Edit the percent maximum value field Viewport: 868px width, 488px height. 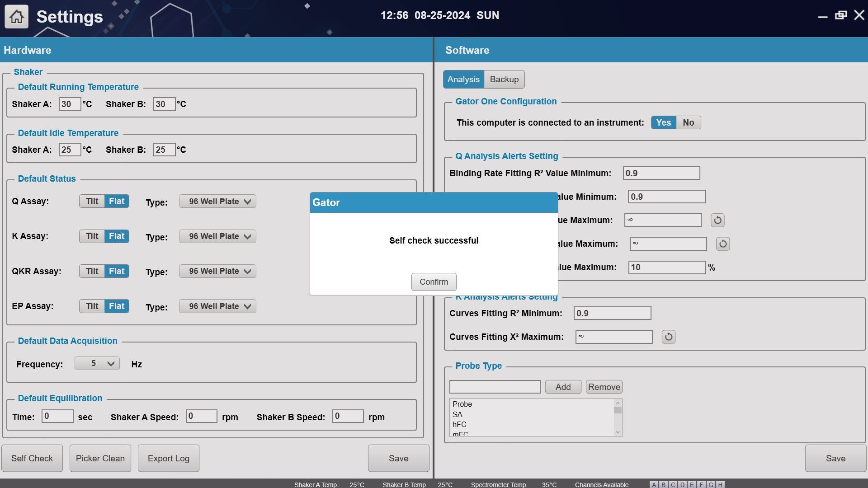(667, 267)
